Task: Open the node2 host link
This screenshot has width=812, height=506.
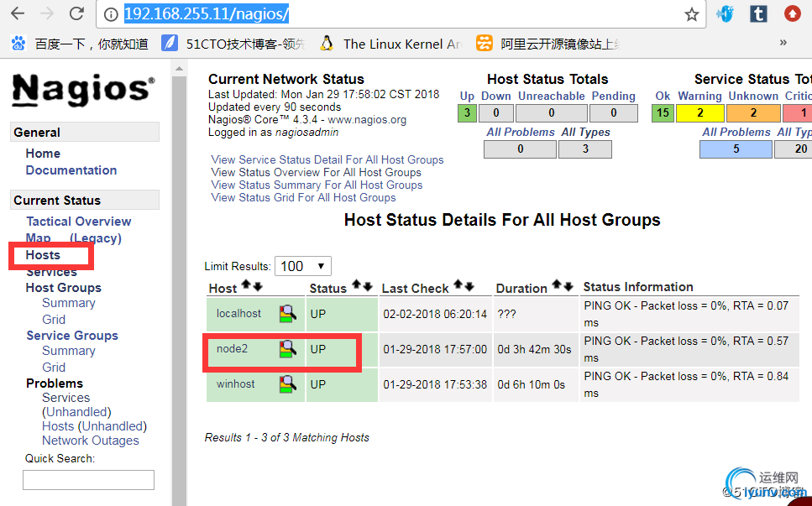Action: (232, 349)
